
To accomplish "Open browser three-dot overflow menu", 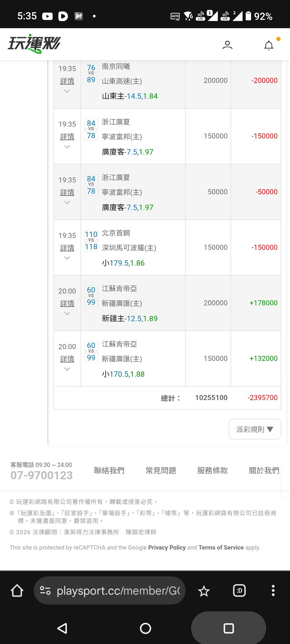I will (273, 591).
